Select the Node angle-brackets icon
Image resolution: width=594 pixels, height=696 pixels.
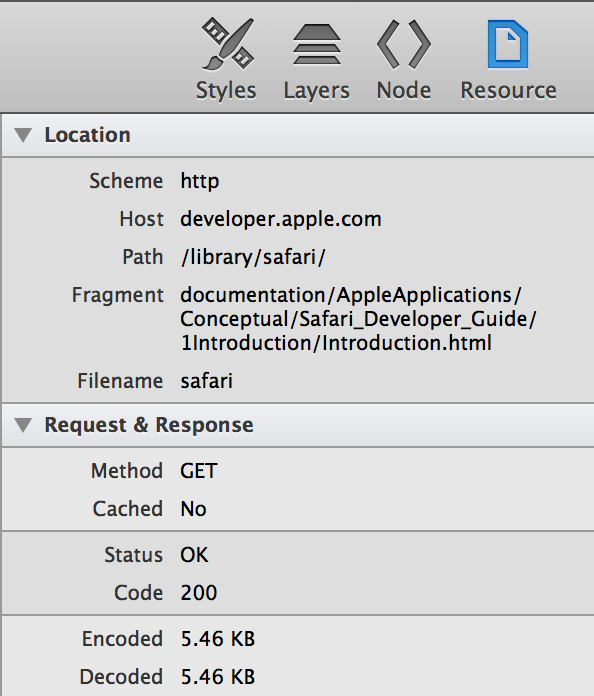(x=404, y=44)
